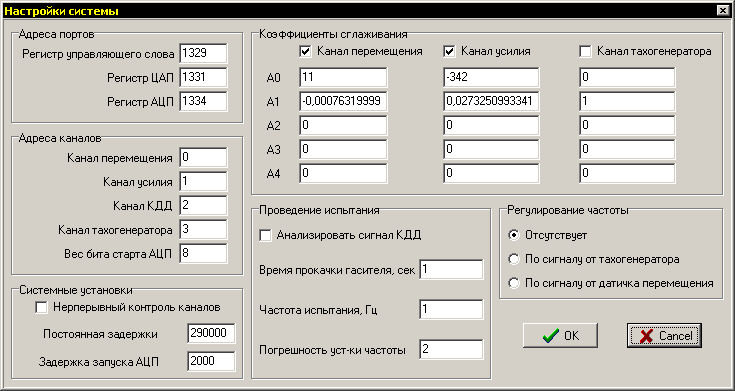Viewport: 735px width, 391px height.
Task: Focus the Частота испытания, Гц field
Action: [451, 309]
